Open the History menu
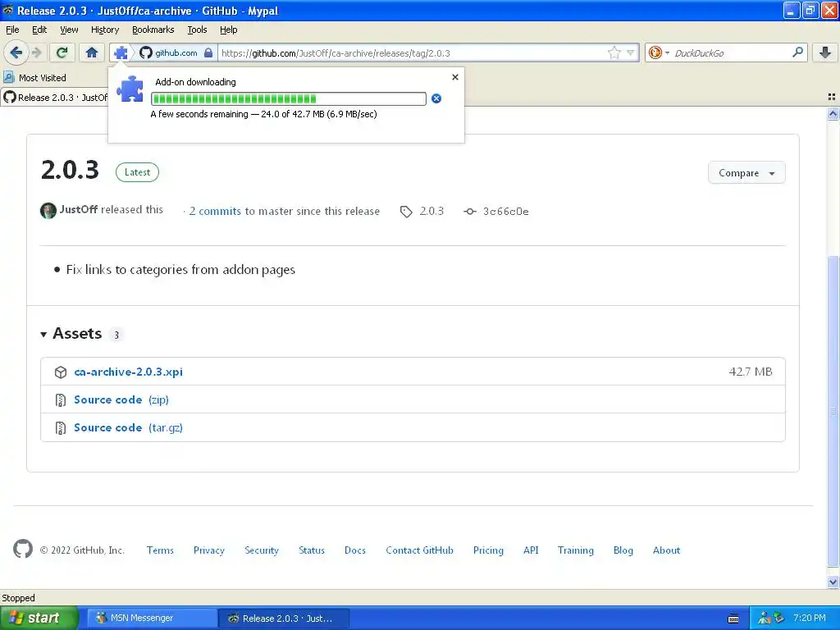The width and height of the screenshot is (840, 630). coord(104,30)
